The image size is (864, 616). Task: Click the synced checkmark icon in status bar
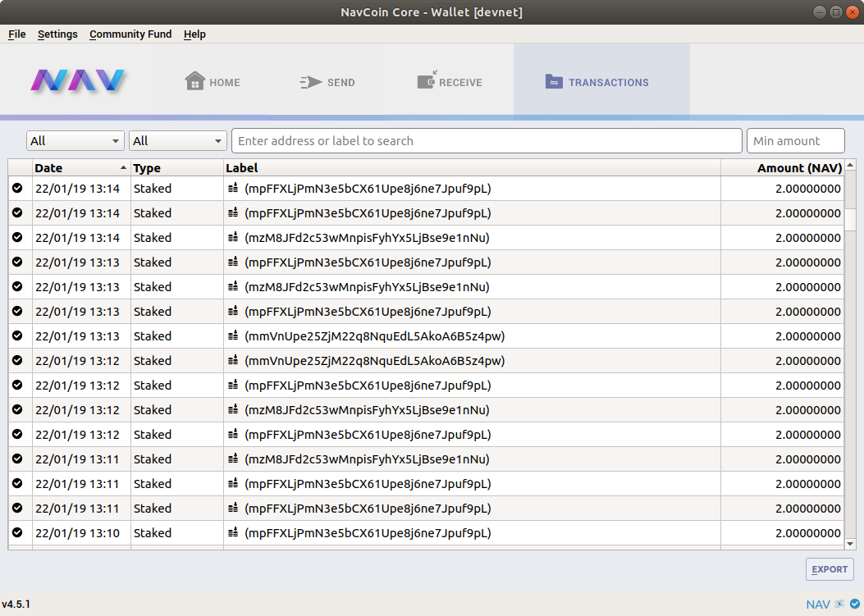(855, 604)
